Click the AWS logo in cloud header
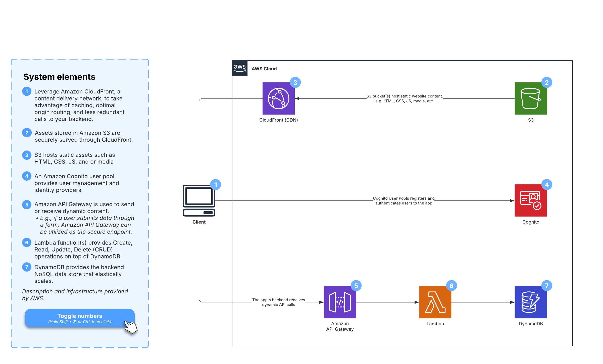This screenshot has height=364, width=603. tap(240, 68)
